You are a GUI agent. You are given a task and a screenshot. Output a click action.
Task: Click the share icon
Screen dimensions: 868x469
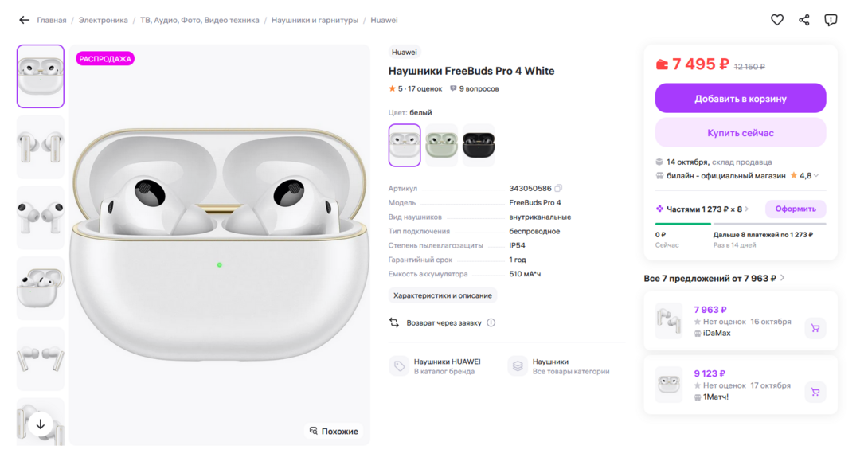coord(804,20)
